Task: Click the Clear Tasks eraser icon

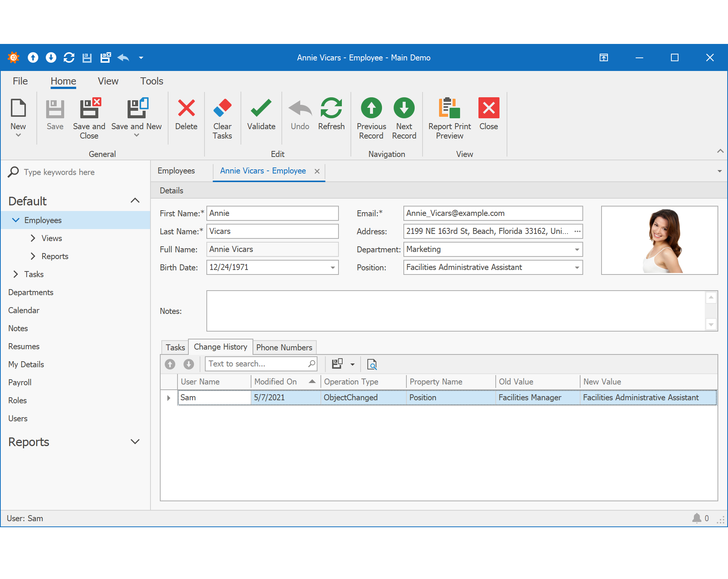Action: point(222,109)
